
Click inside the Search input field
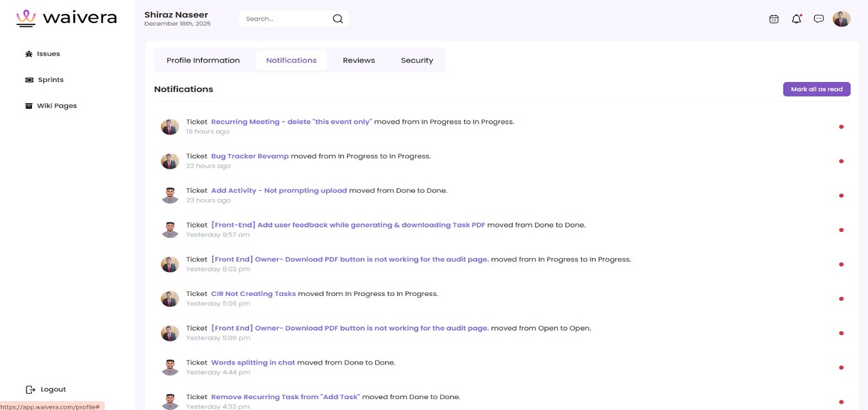285,19
